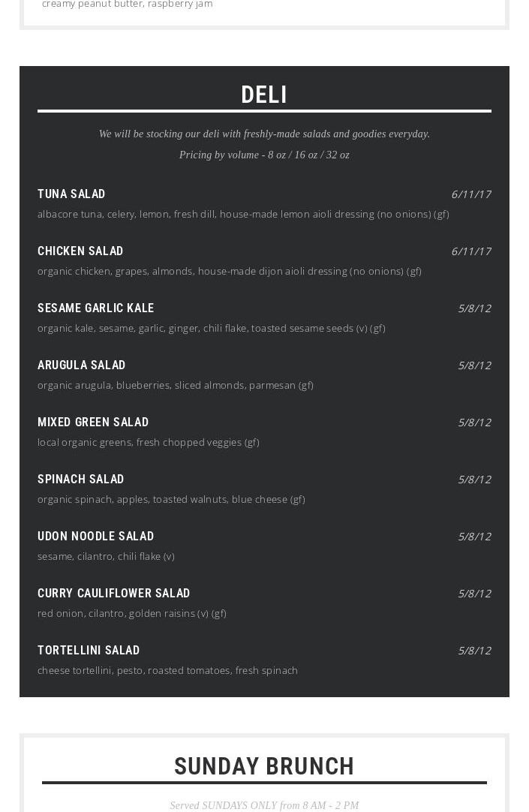Click the Tortellini Salad item title
The width and height of the screenshot is (529, 812).
click(x=89, y=651)
